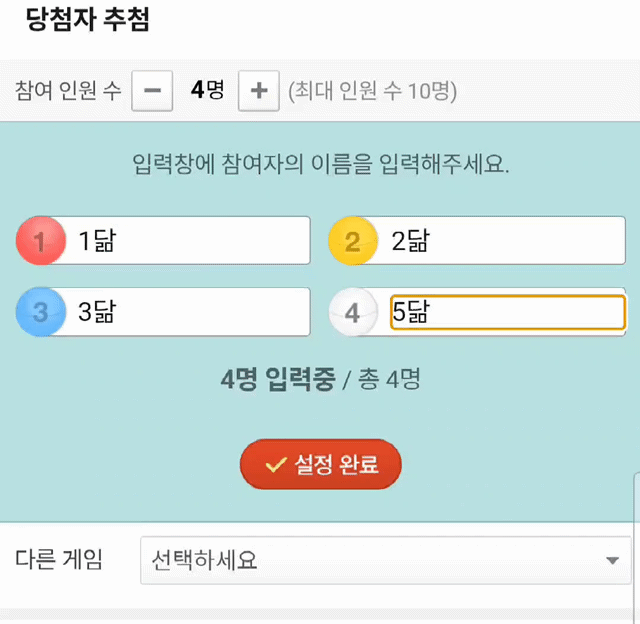Click the 4명 입력중 status text

pos(278,380)
